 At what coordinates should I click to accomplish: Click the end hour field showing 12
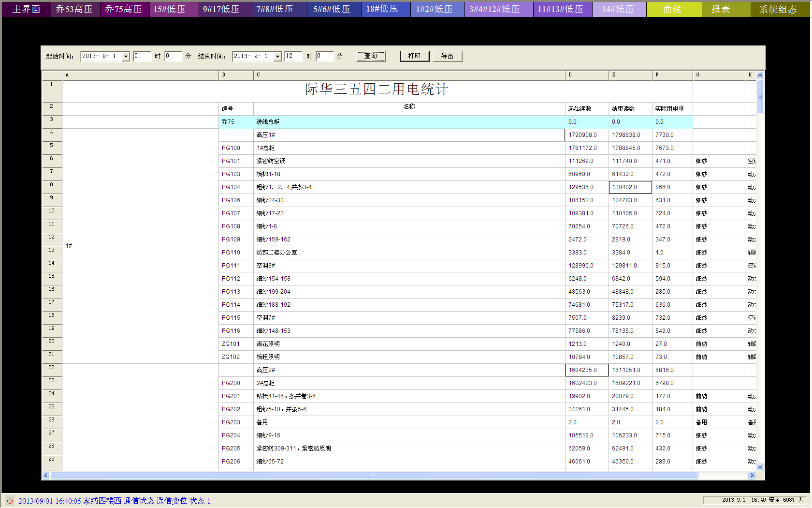293,56
